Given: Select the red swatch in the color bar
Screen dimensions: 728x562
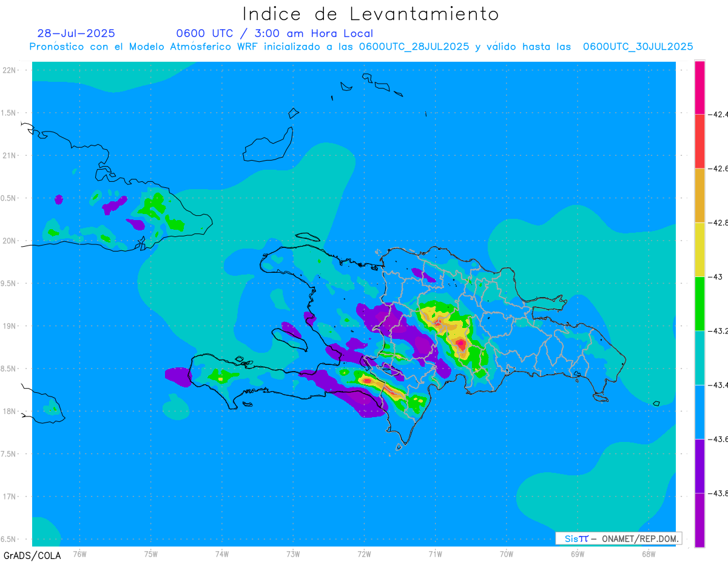Looking at the screenshot, I should pyautogui.click(x=699, y=141).
